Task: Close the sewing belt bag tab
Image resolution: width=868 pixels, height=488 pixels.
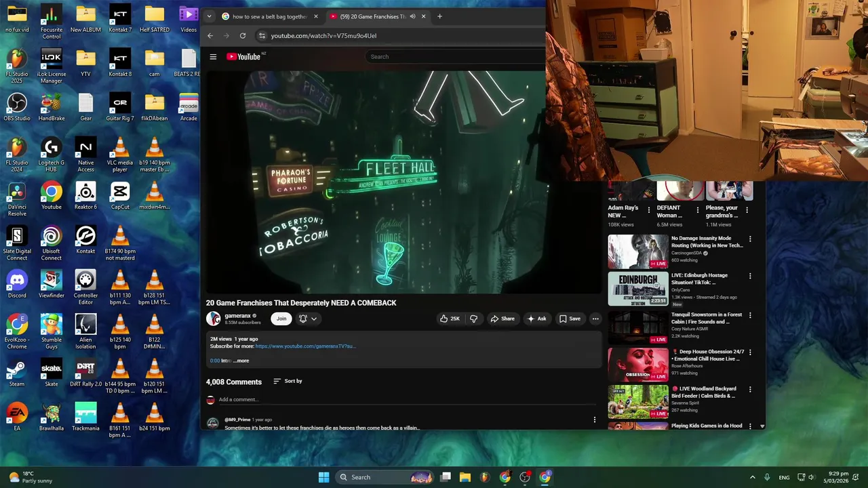Action: pos(316,16)
